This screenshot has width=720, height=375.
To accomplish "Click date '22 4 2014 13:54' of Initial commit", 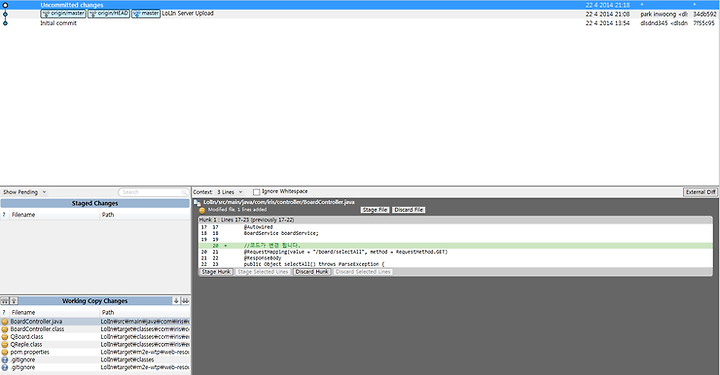I will pos(608,23).
